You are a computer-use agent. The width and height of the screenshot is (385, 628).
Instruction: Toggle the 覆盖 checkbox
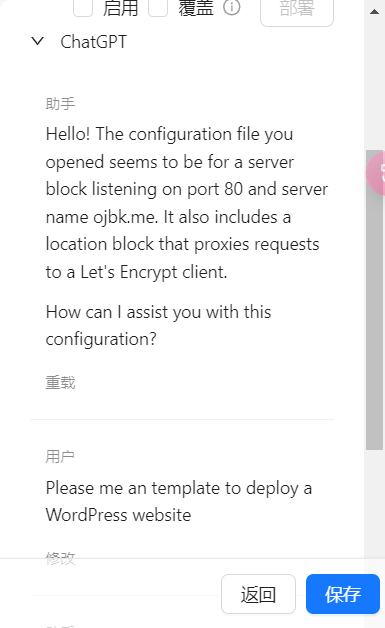coord(158,8)
